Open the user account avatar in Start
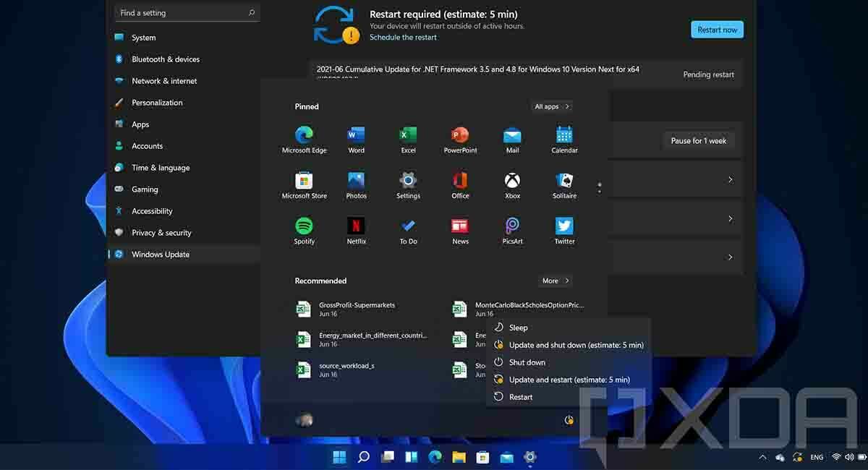Image resolution: width=868 pixels, height=470 pixels. pos(305,419)
